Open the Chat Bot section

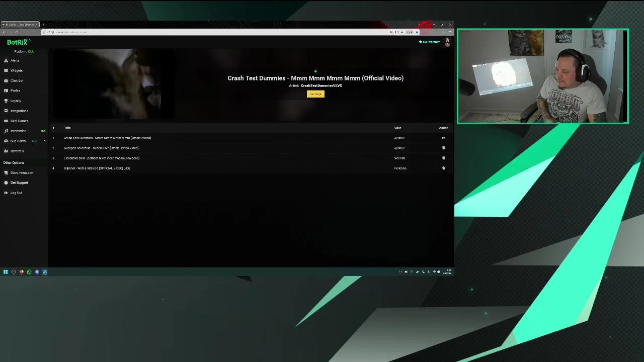click(x=17, y=80)
